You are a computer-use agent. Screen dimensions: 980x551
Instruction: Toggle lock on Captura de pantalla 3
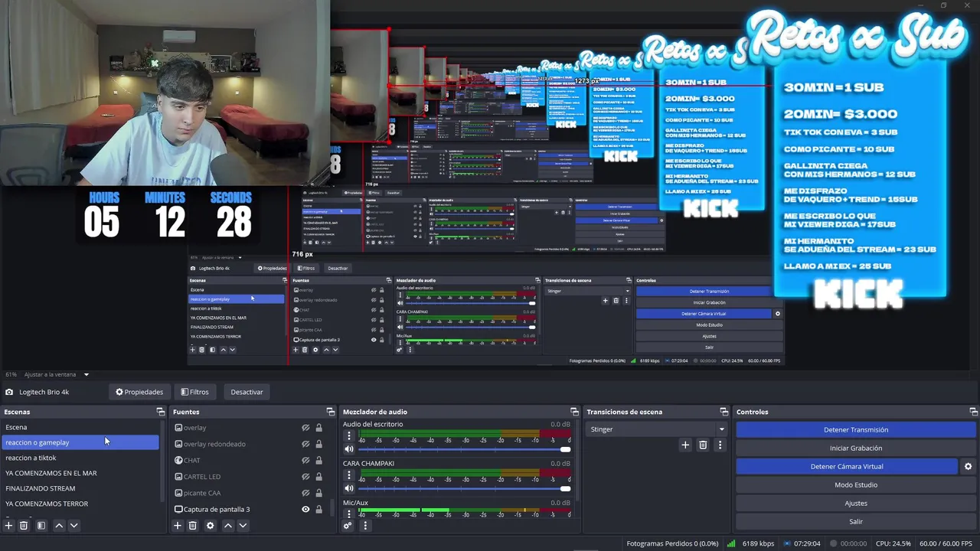tap(318, 509)
